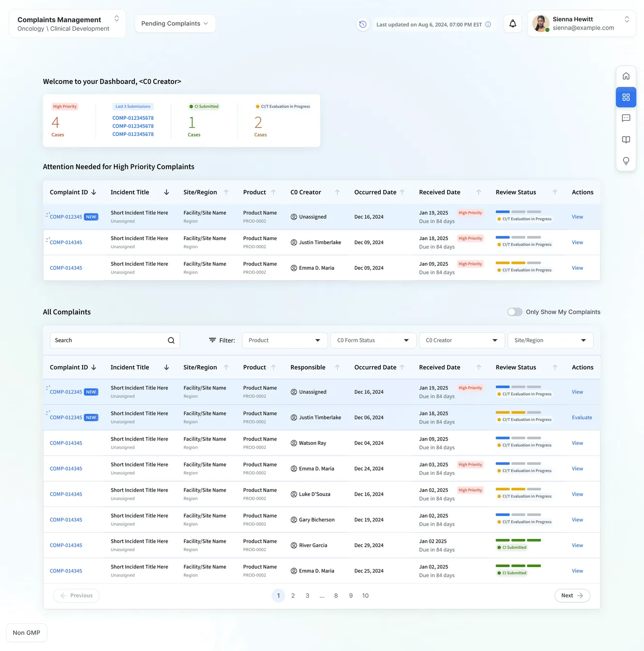Sort All Complaints by Review Status arrow
644x651 pixels.
coord(555,368)
